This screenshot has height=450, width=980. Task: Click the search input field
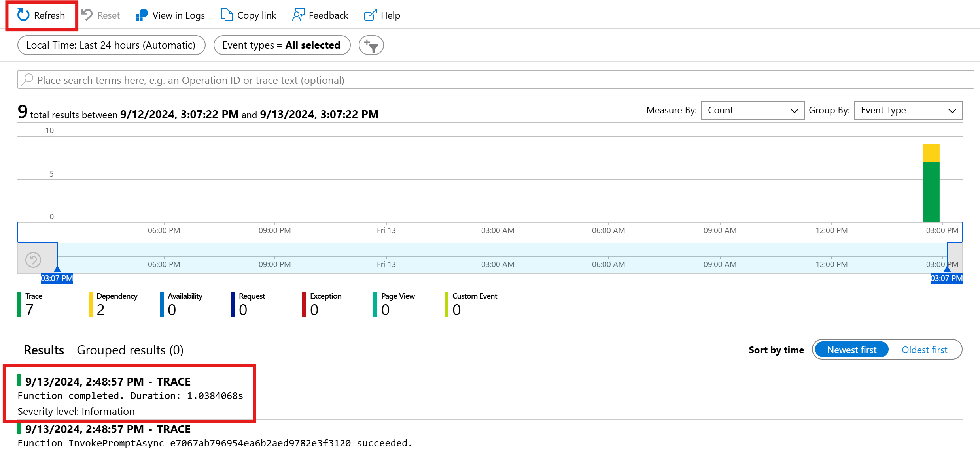(x=491, y=80)
